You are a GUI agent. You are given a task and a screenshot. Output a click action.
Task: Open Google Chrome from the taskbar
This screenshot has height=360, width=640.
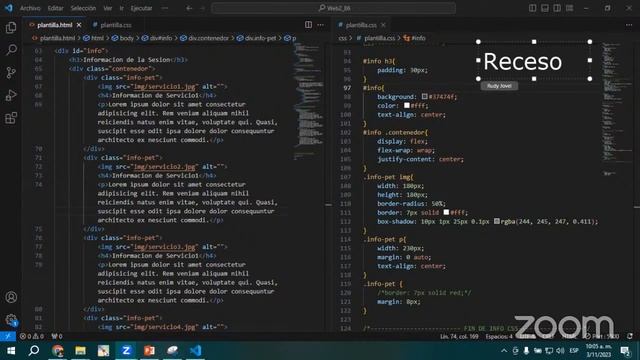tap(58, 351)
